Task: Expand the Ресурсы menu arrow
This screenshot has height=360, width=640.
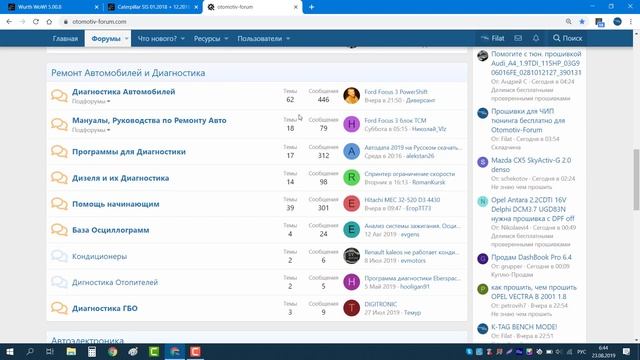Action: coord(226,38)
